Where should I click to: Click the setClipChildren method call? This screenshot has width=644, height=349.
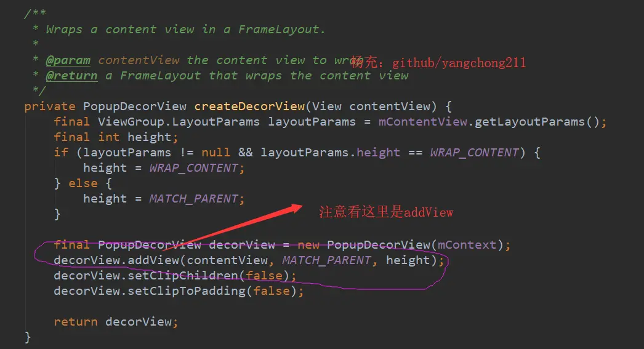(183, 276)
